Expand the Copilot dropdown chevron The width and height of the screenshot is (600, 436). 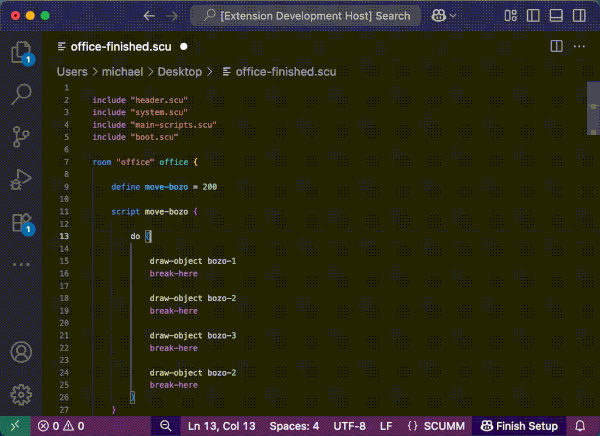pyautogui.click(x=453, y=16)
